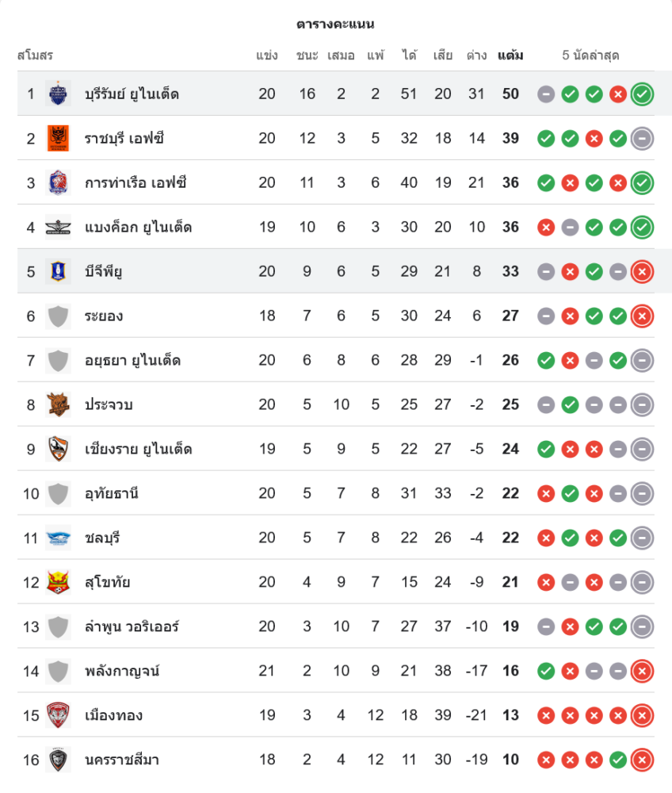
Task: Click the Bangkok United wings logo
Action: pos(58,228)
